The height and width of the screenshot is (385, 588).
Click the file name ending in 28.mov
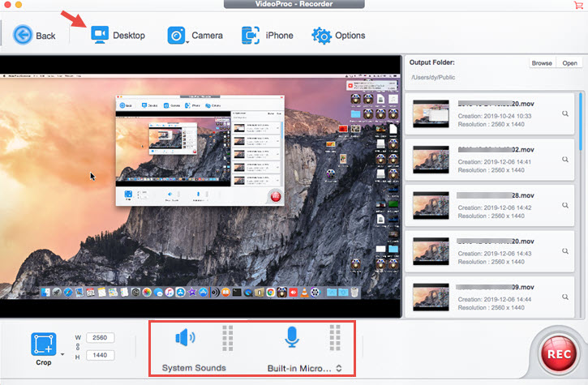tap(495, 195)
